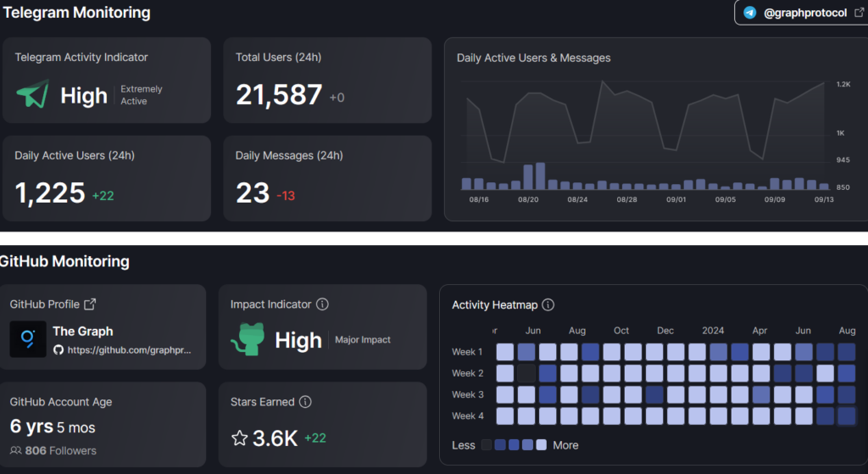This screenshot has height=474, width=868.
Task: Click the 3.6K stars value
Action: coord(275,438)
